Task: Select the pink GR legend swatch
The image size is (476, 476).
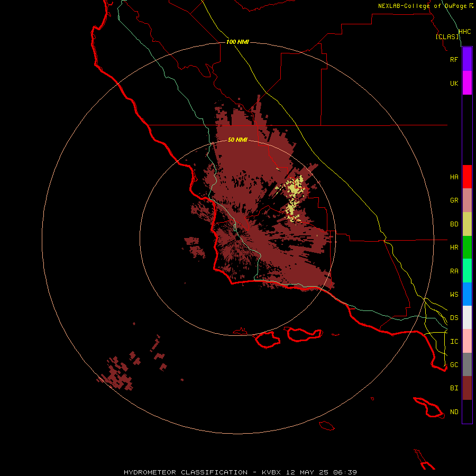Action: [467, 200]
